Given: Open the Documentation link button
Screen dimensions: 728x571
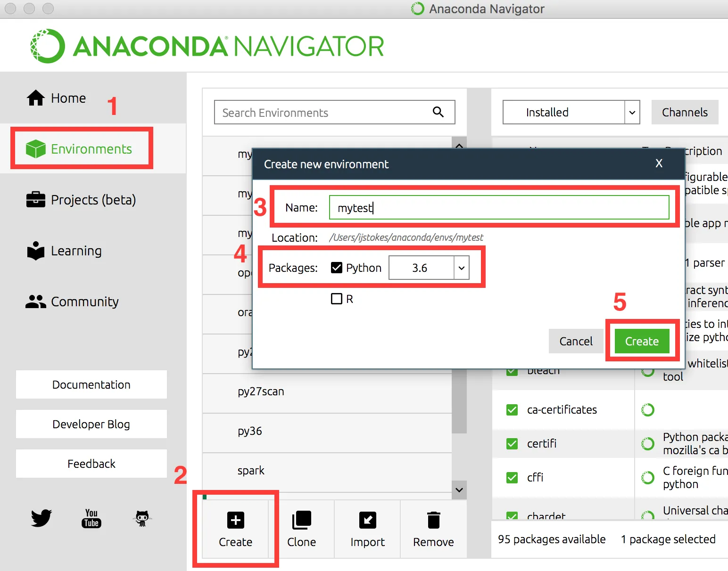Looking at the screenshot, I should coord(91,384).
